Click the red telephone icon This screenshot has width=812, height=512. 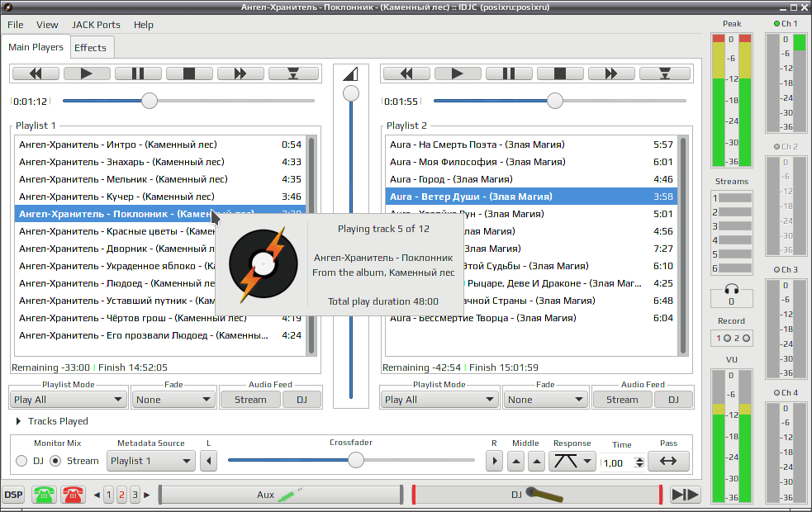[73, 495]
